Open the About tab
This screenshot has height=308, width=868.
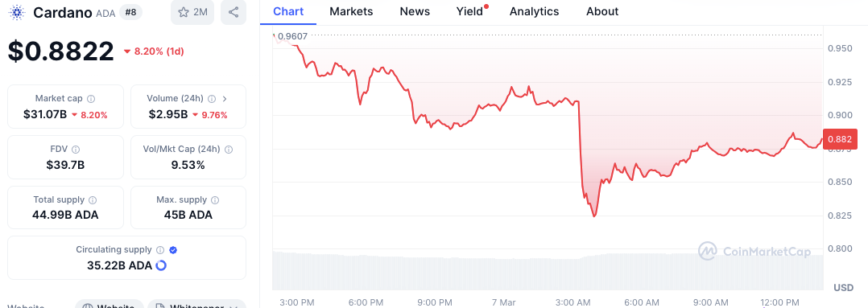click(602, 11)
